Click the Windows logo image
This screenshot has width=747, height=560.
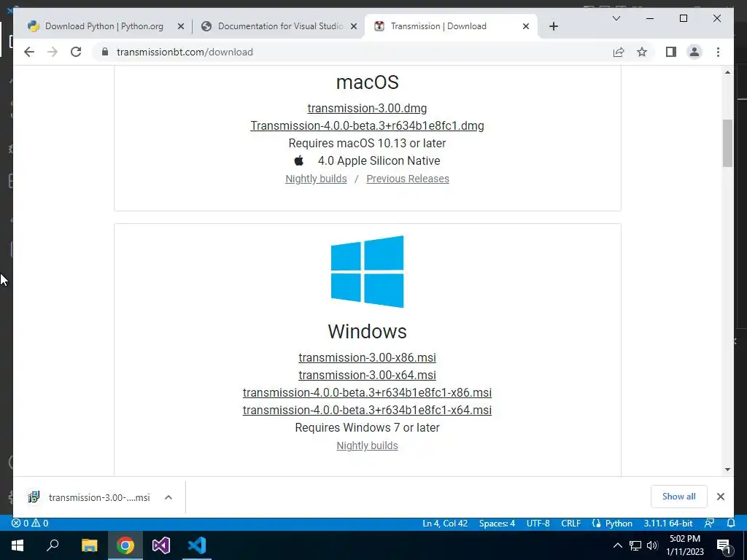367,271
